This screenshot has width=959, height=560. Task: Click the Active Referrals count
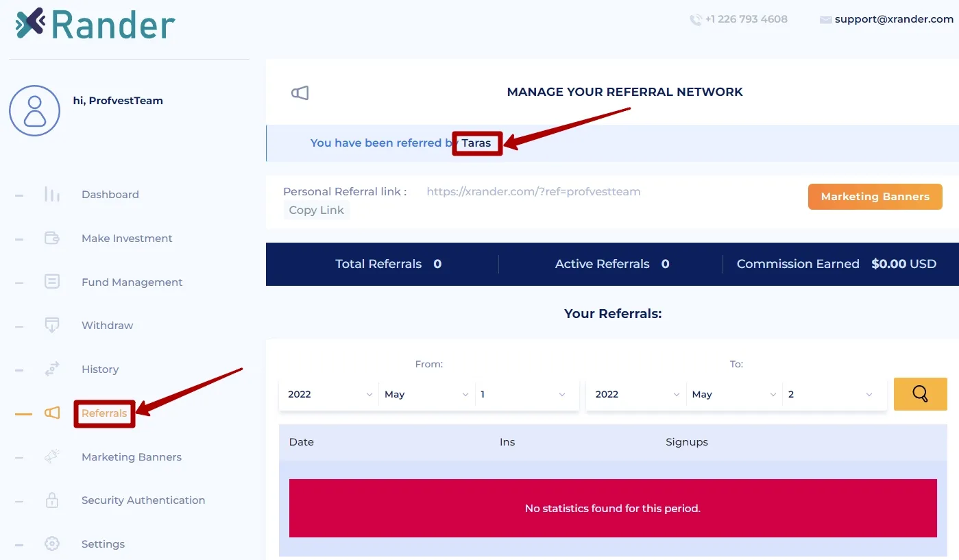[x=665, y=264]
